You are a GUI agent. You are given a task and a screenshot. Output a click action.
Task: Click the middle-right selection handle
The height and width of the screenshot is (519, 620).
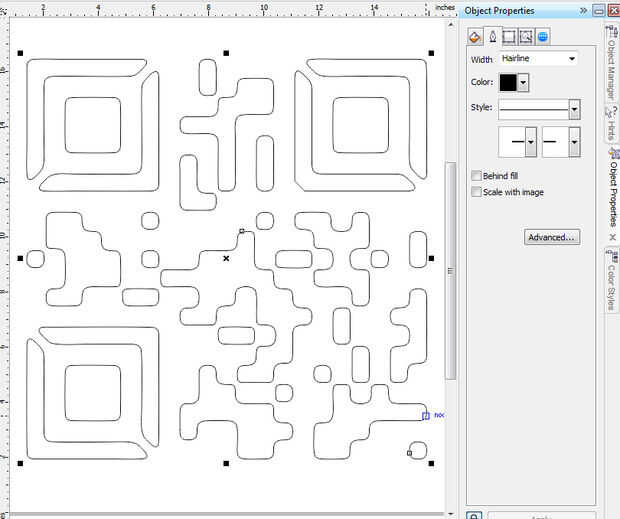click(x=431, y=258)
